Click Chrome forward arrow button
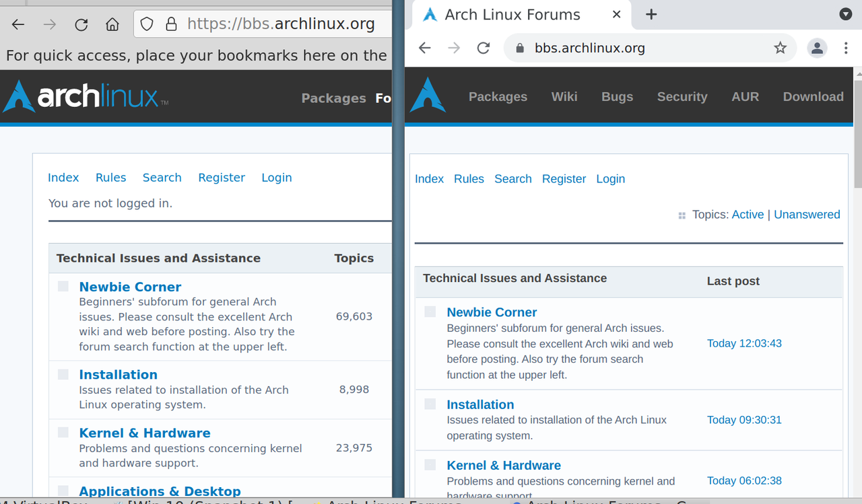 [454, 48]
